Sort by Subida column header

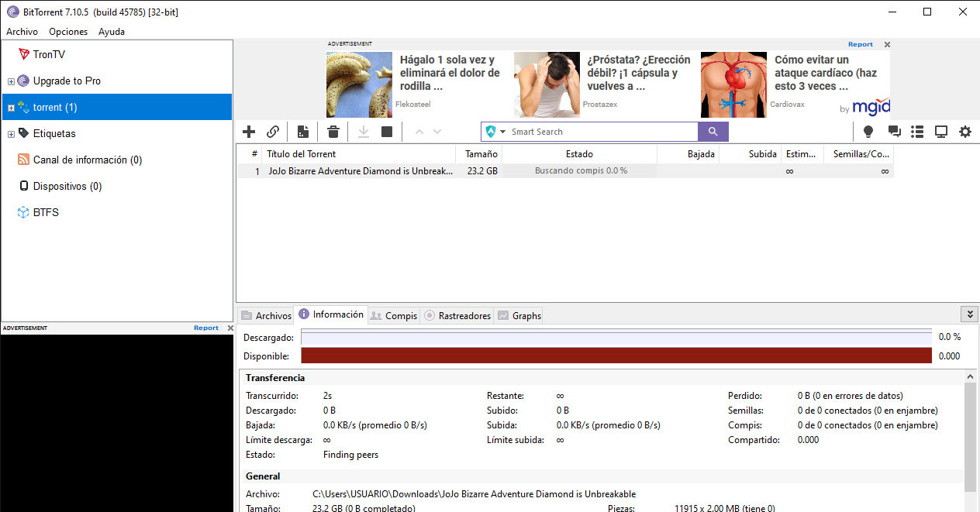coord(750,154)
